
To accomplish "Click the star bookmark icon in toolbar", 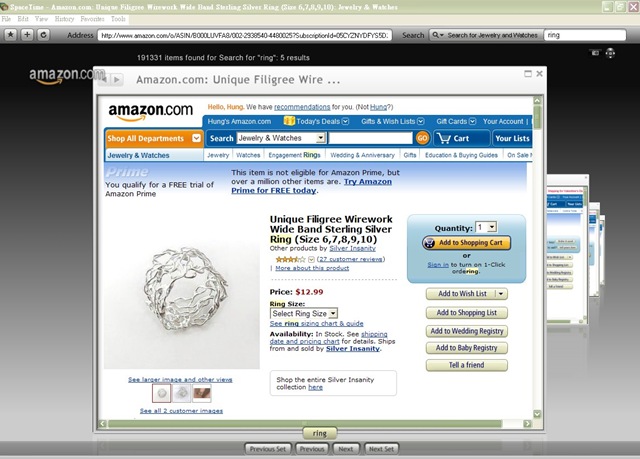I will 11,35.
